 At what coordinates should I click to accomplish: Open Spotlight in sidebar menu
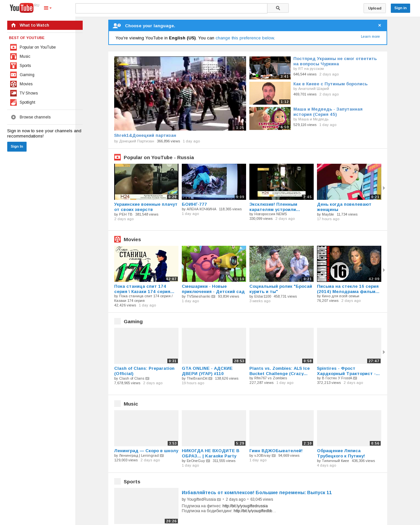pyautogui.click(x=27, y=102)
